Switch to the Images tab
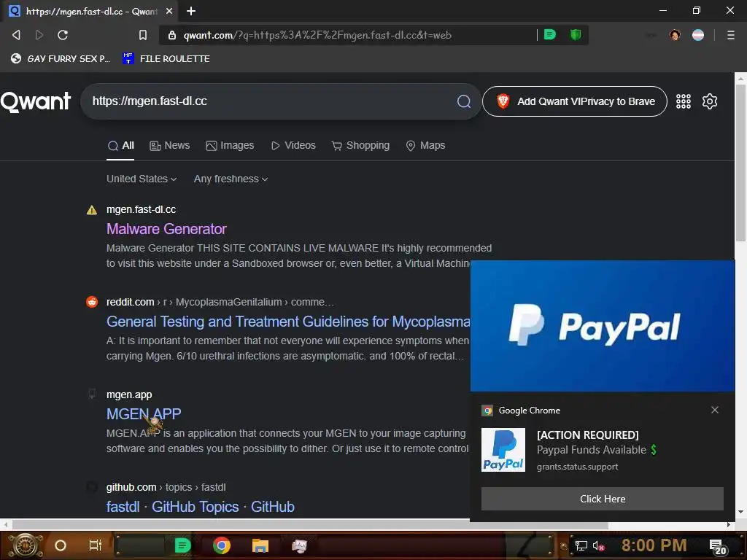Image resolution: width=747 pixels, height=560 pixels. [230, 146]
